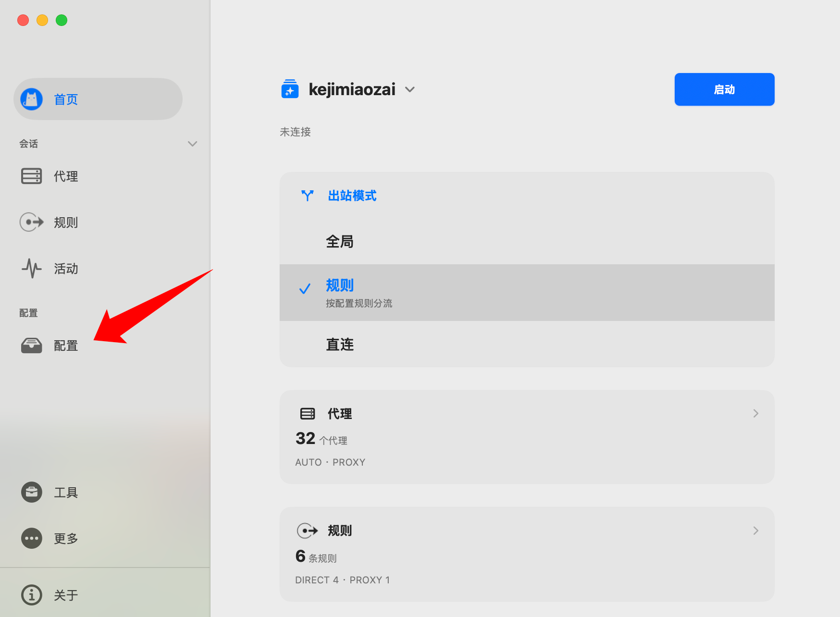Click the blue checkmark beside 规则 mode

305,289
